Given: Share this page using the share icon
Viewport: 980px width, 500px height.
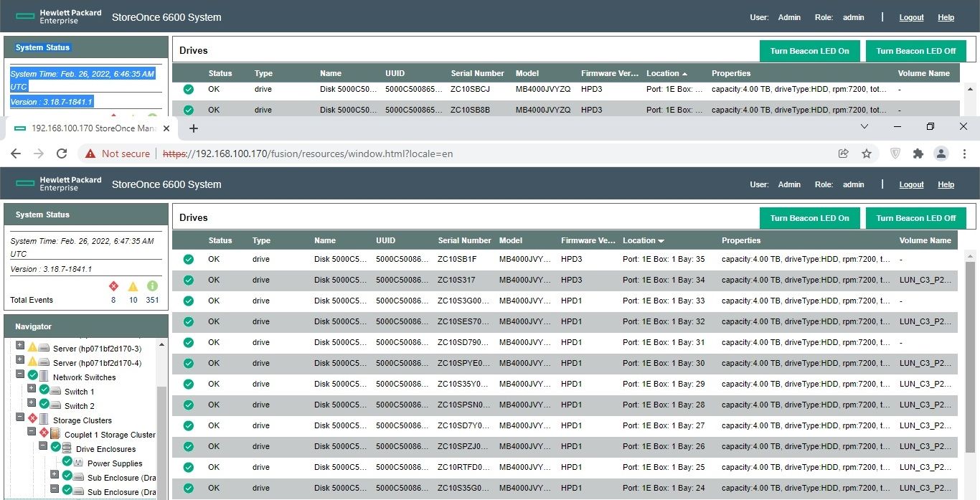Looking at the screenshot, I should [x=844, y=154].
